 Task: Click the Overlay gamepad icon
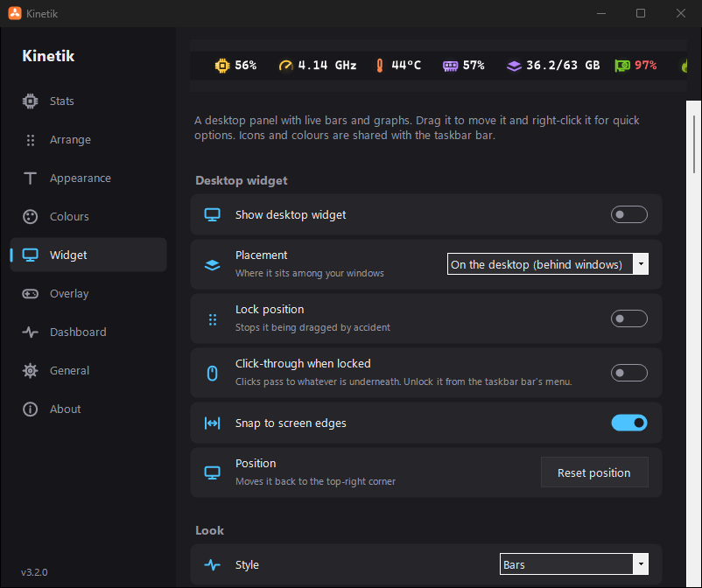click(x=30, y=293)
